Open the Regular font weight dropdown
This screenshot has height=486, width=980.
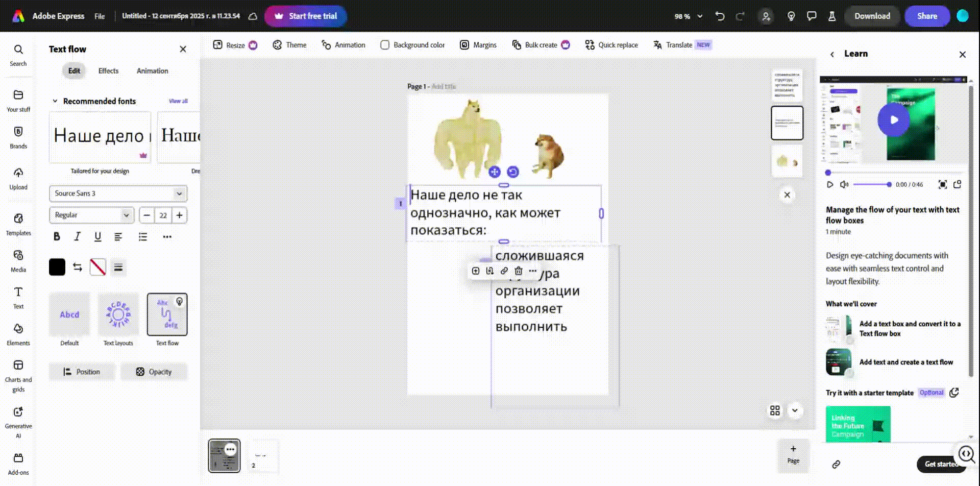[x=91, y=215]
